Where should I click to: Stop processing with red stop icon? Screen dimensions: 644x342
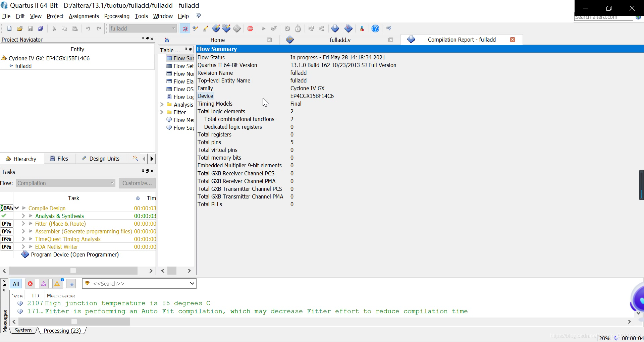pos(250,28)
